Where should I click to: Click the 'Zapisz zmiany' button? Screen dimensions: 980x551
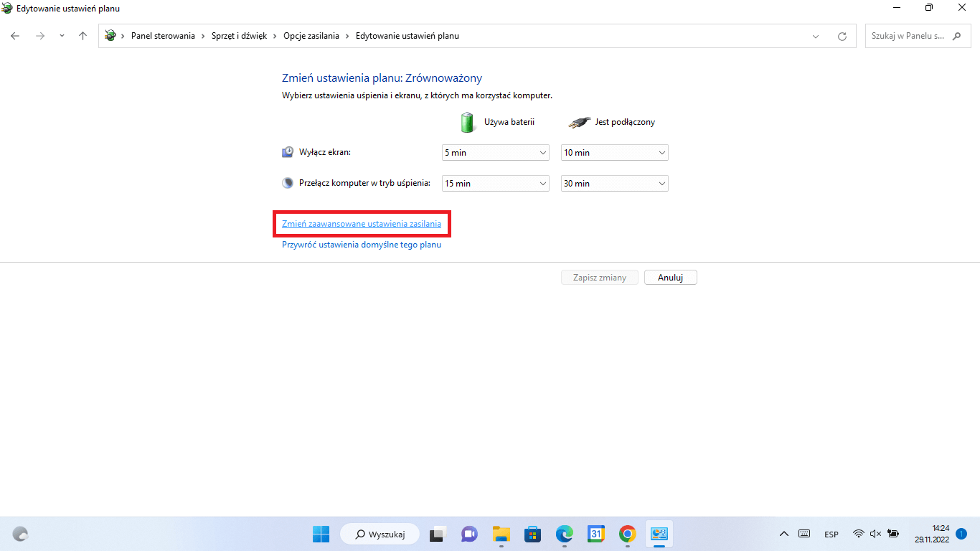[600, 278]
